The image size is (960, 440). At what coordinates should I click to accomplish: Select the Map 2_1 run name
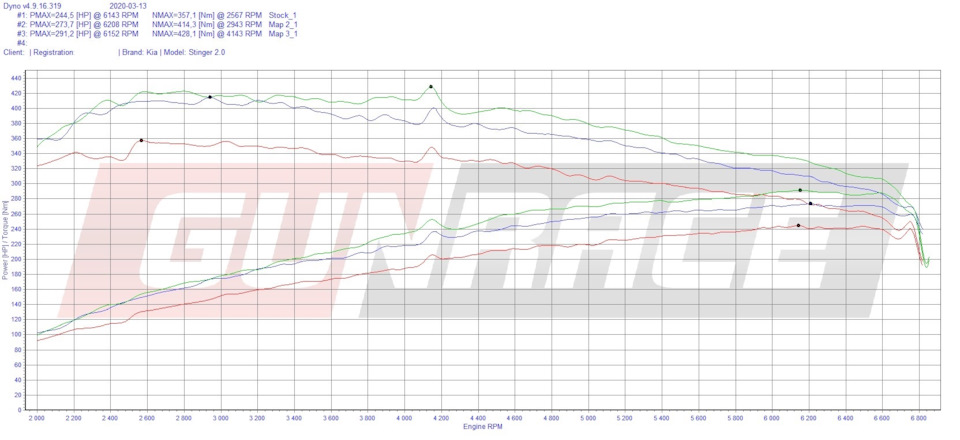283,24
